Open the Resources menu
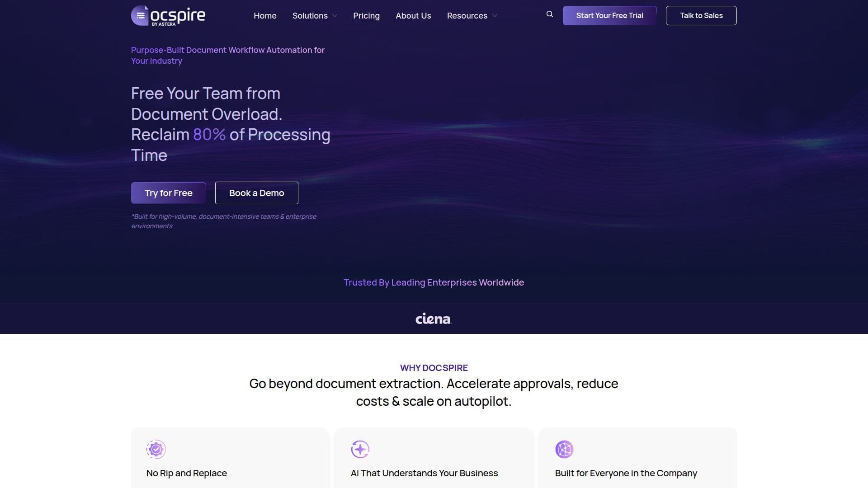This screenshot has width=868, height=488. 467,16
